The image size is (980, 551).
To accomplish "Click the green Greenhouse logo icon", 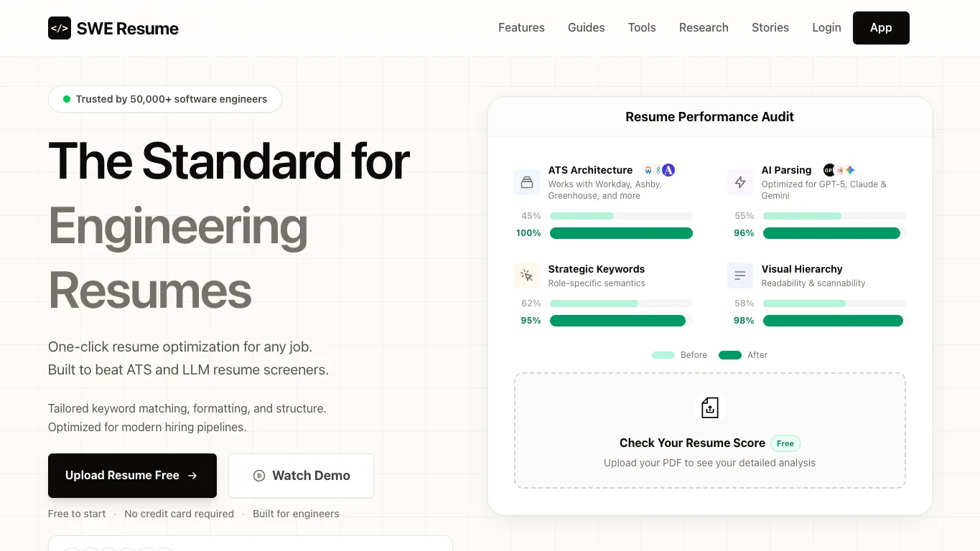I will [658, 170].
